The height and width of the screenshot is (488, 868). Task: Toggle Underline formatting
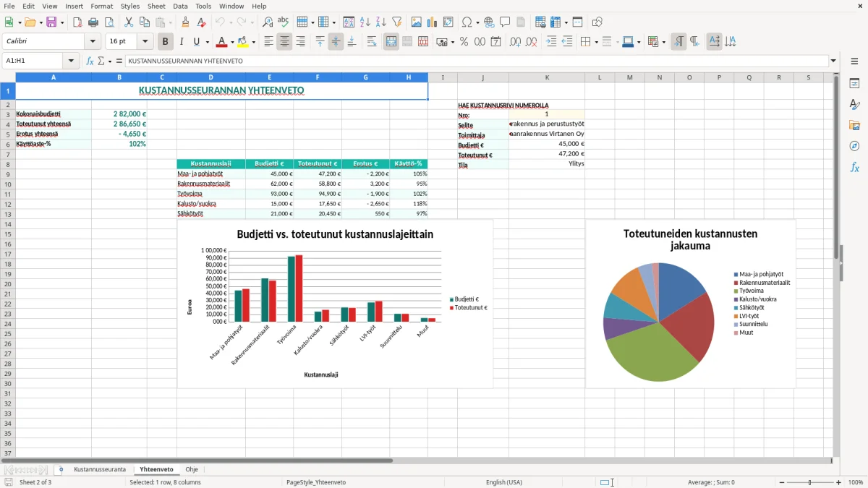[197, 42]
